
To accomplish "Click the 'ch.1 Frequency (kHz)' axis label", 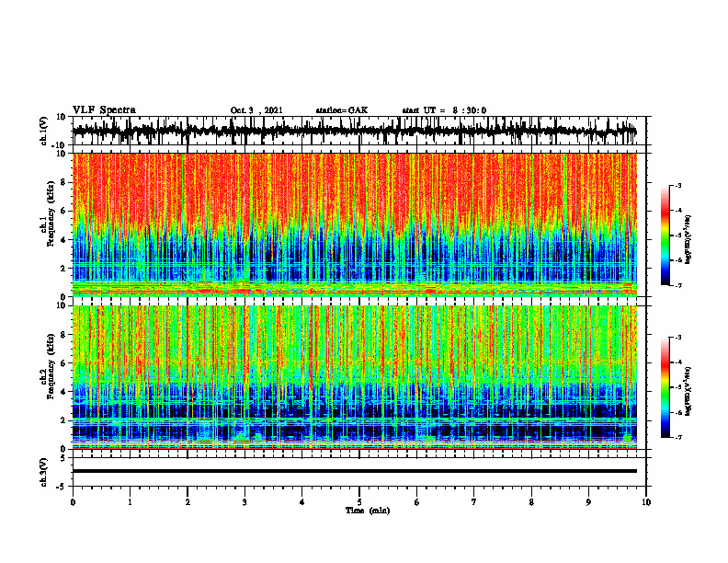I will 47,214.
